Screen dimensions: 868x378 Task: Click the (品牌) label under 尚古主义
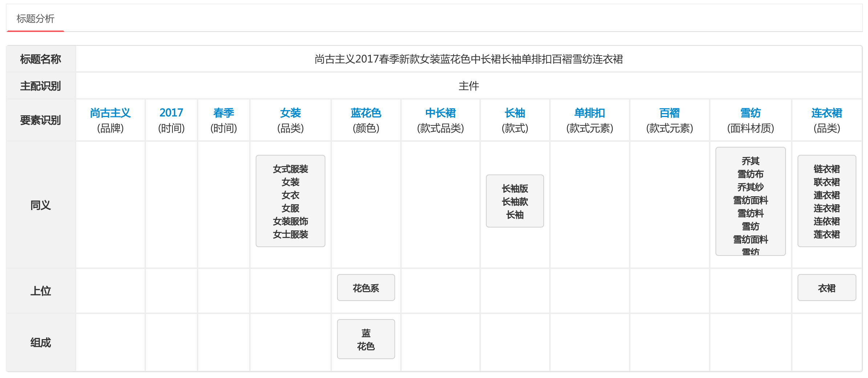[110, 128]
